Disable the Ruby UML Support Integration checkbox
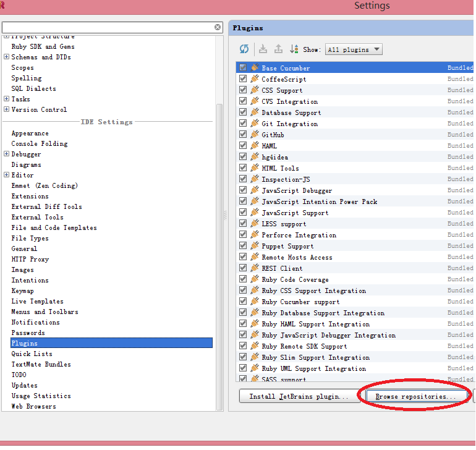The image size is (476, 450). tap(243, 368)
